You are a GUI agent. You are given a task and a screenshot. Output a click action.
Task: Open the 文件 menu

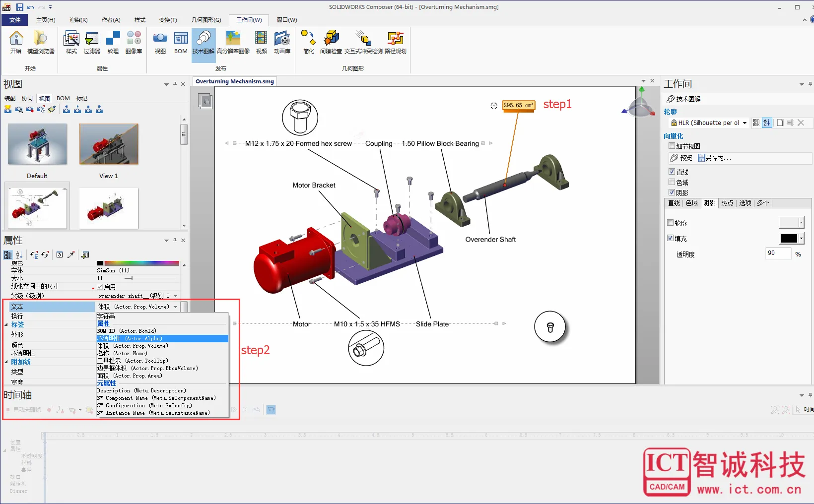pyautogui.click(x=15, y=20)
